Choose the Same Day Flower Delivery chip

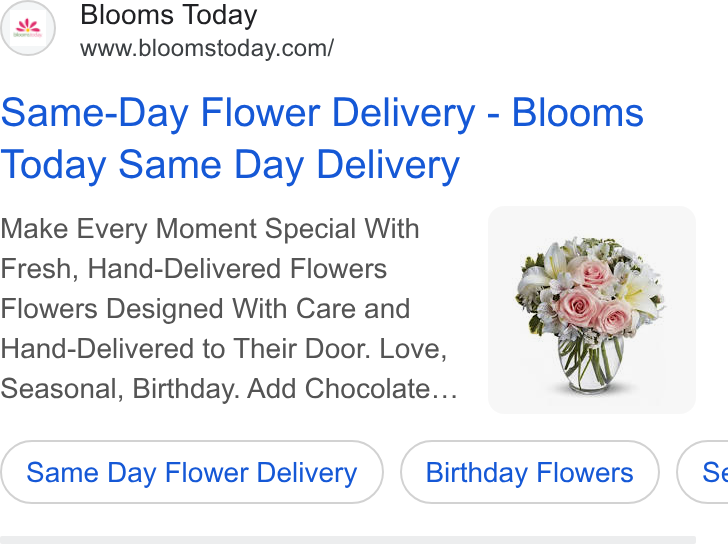(x=192, y=473)
